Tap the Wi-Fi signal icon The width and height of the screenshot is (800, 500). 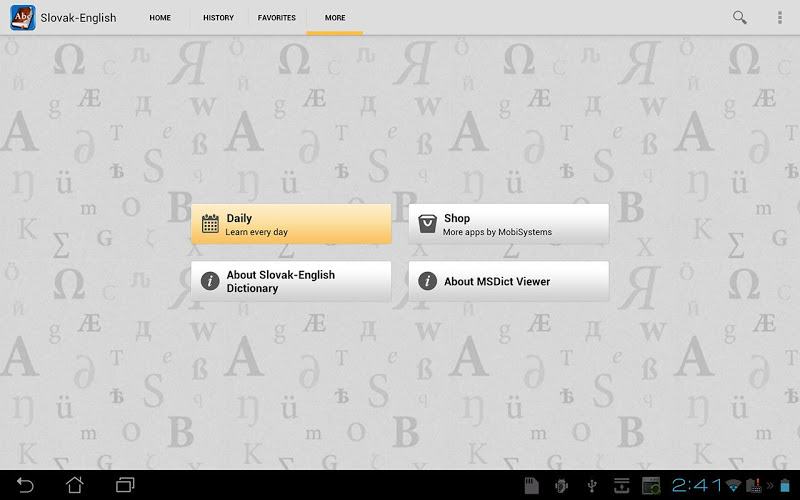coord(734,485)
